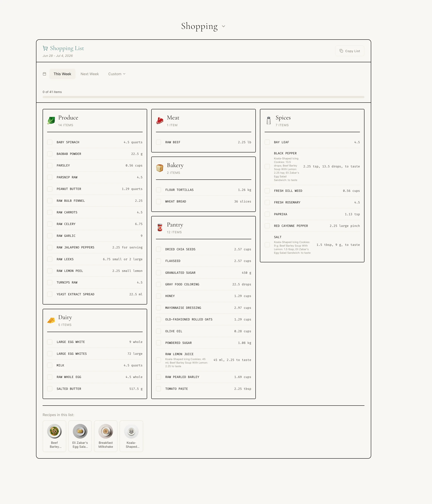432x504 pixels.
Task: Click the items progress bar
Action: tap(203, 97)
